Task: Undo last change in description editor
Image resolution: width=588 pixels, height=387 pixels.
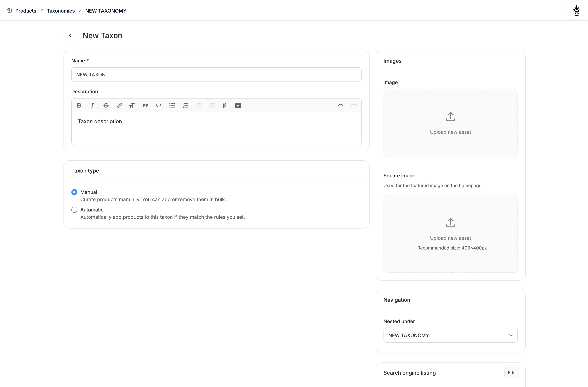Action: click(x=340, y=105)
